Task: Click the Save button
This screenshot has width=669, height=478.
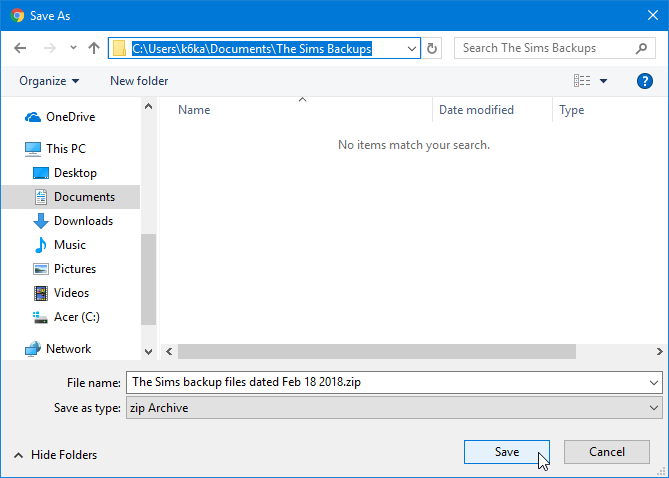Action: click(507, 452)
